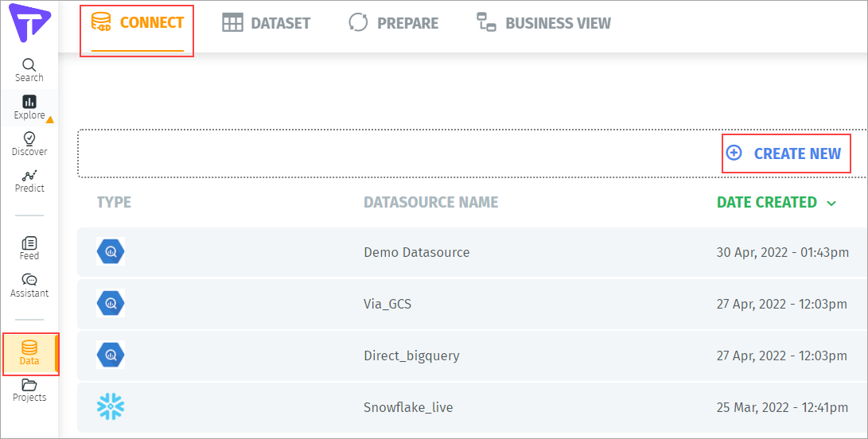Open the Direct_bigquery datasource entry

411,355
